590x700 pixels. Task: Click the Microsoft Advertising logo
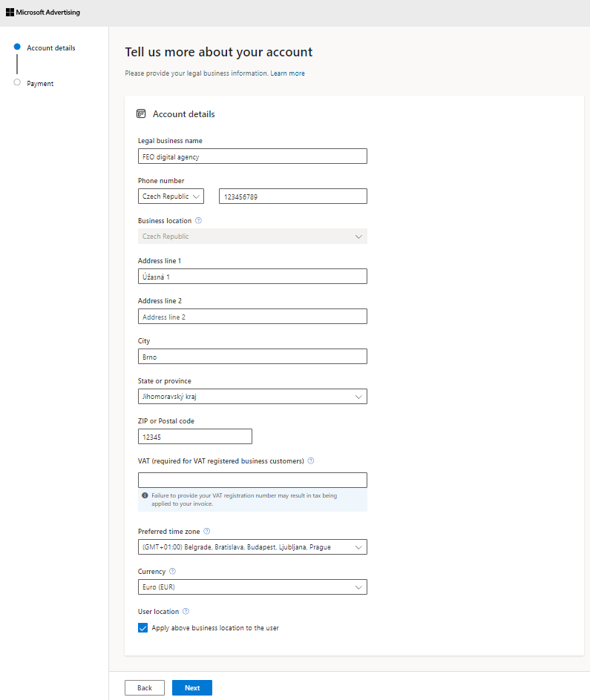tap(43, 13)
